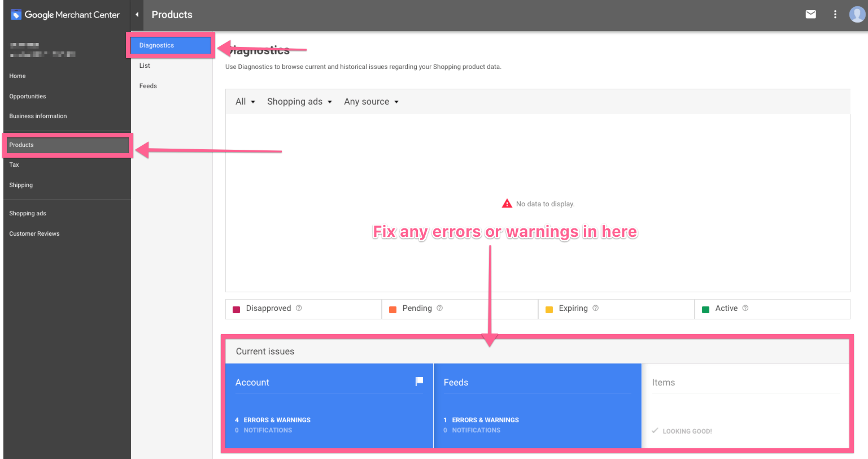Expand the All filter dropdown

click(246, 102)
